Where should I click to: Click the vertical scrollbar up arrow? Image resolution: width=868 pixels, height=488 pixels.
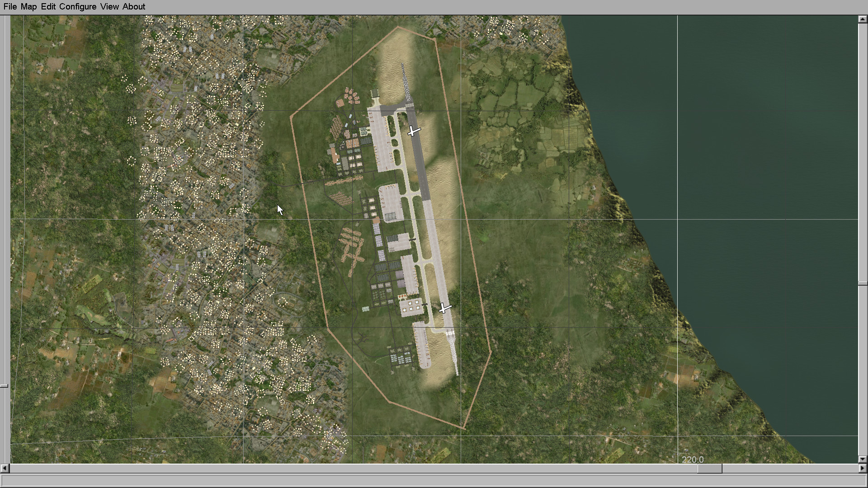(x=863, y=19)
